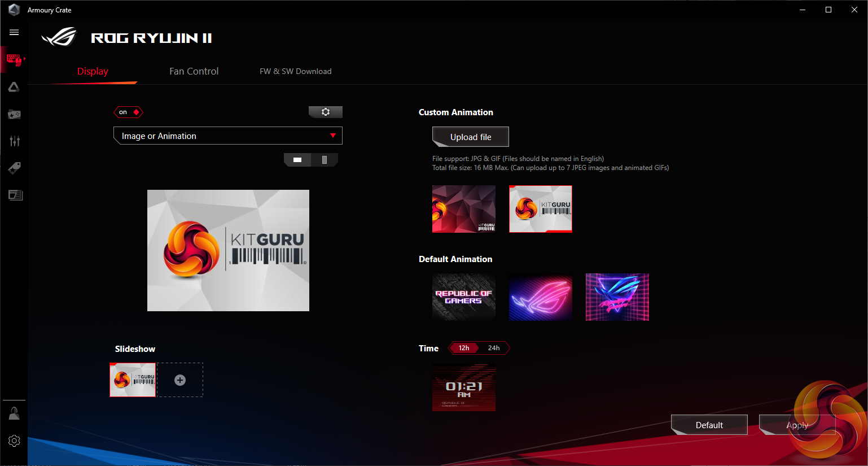Click the Armoury Crate app icon in the title bar
This screenshot has height=466, width=868.
(14, 10)
